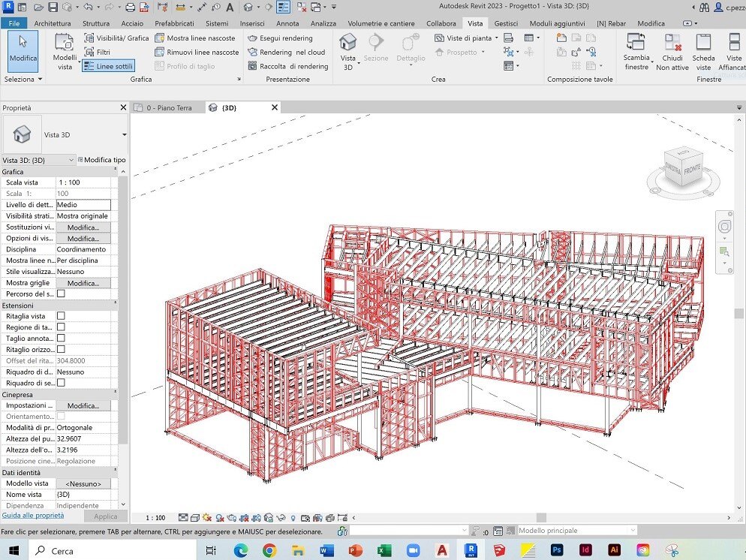Collapse the Cinepresa properties group
Screen dimensions: 746x560
(115, 393)
